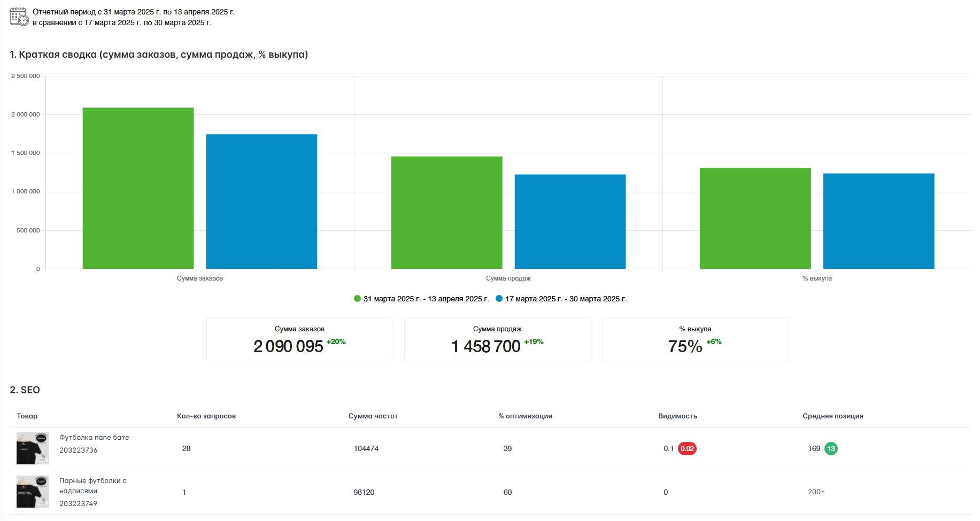Sort table by Сумма частот column

(x=373, y=416)
